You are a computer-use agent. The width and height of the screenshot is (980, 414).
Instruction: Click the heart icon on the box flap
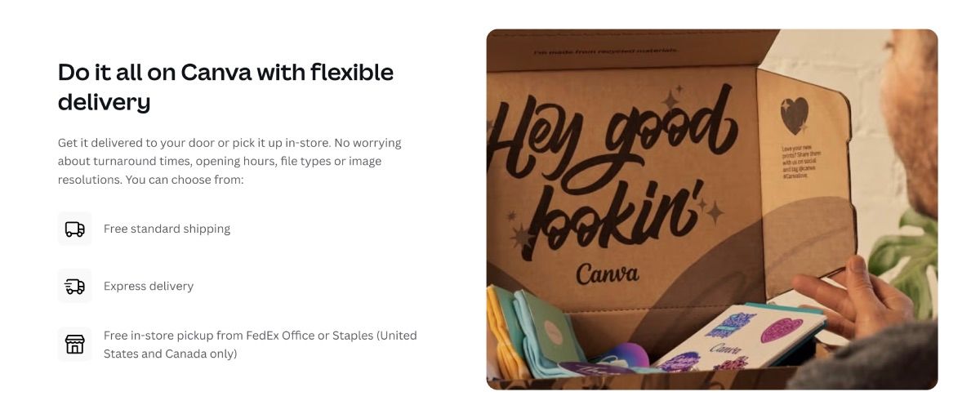[x=794, y=116]
